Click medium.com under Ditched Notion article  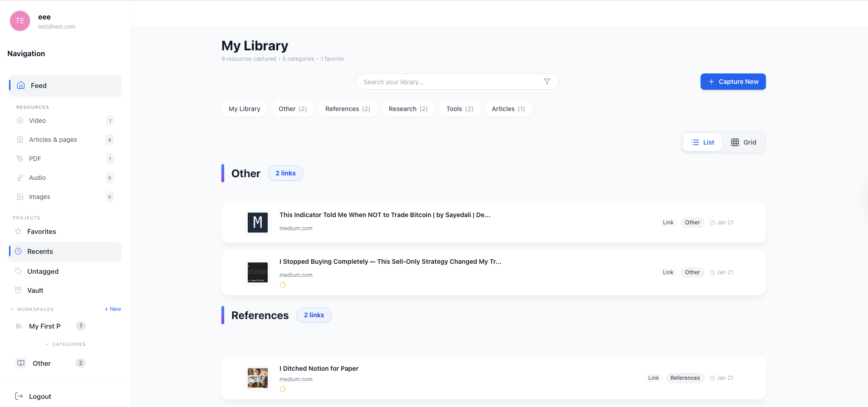pyautogui.click(x=296, y=379)
